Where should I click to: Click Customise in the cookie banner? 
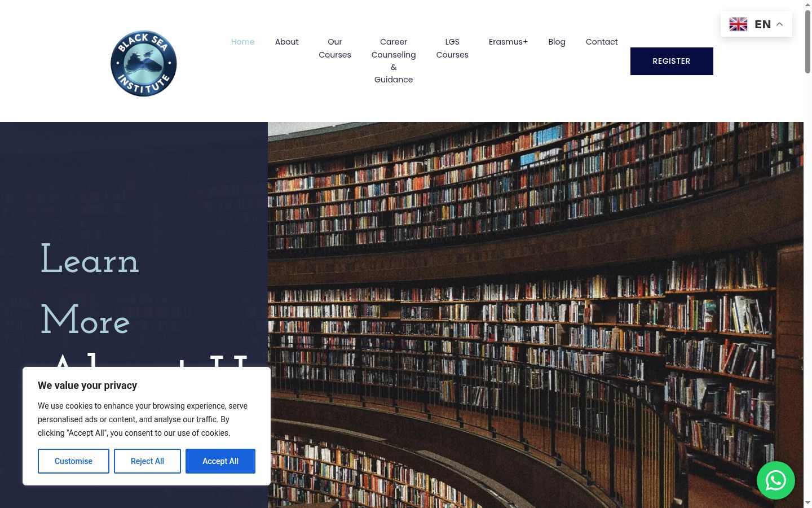click(73, 461)
